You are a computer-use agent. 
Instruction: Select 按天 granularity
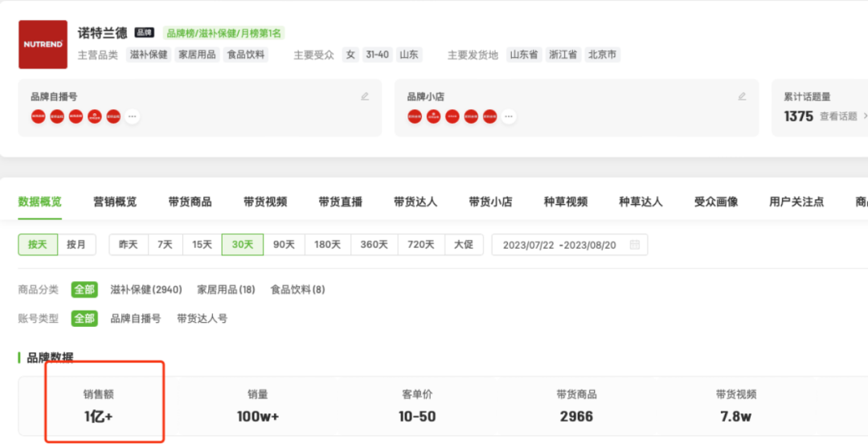click(x=38, y=244)
